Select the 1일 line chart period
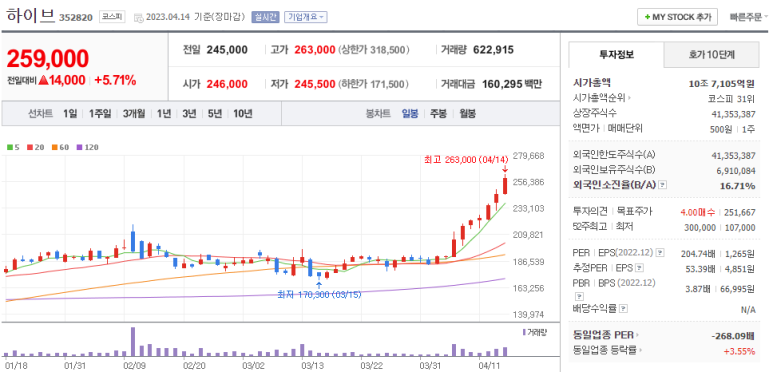This screenshot has width=773, height=372. pyautogui.click(x=70, y=114)
